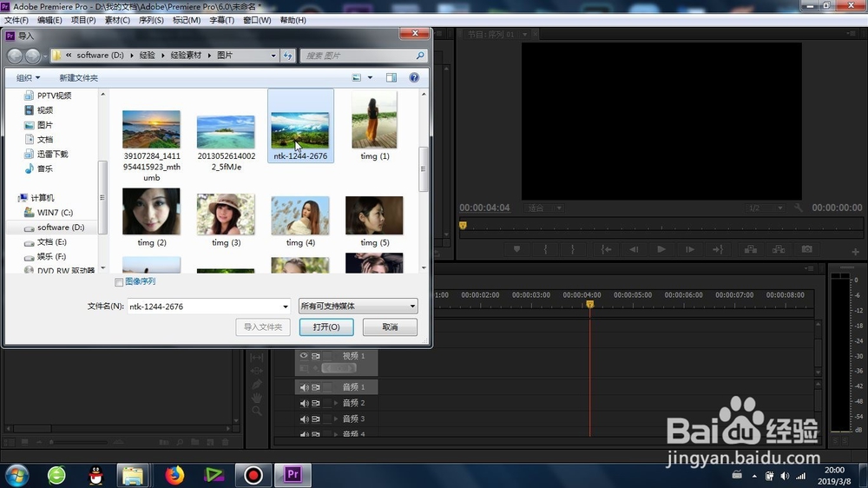Select the Pen tool in Tools panel
The width and height of the screenshot is (868, 488).
(x=256, y=384)
